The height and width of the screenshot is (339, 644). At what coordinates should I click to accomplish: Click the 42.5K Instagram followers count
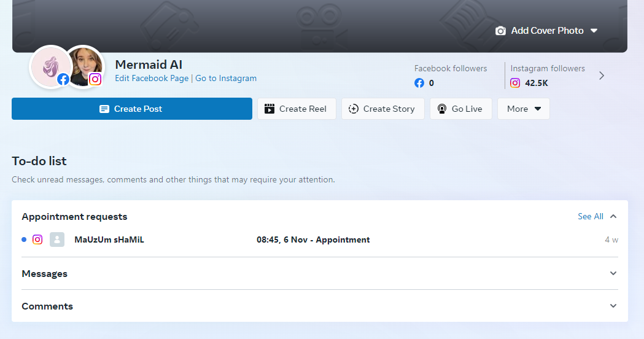[x=537, y=83]
